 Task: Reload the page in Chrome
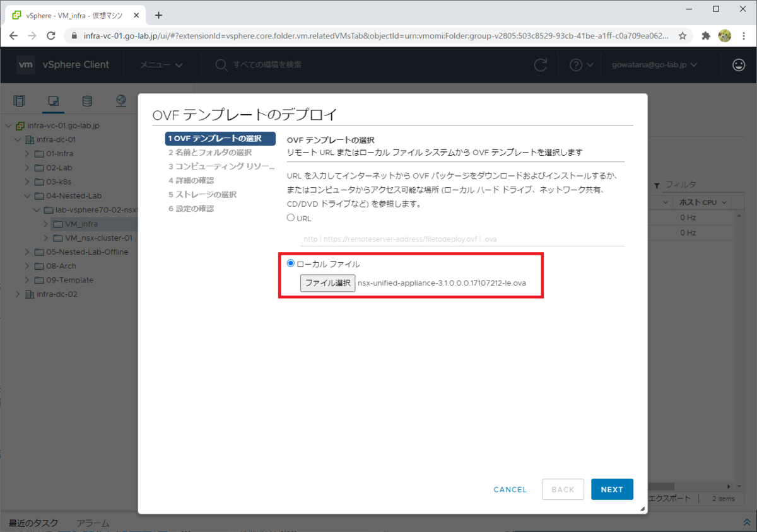(52, 36)
